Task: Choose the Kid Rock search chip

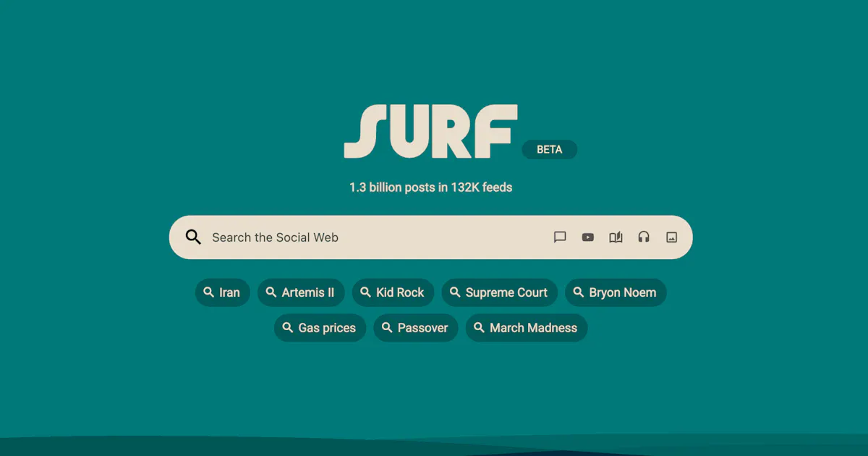Action: pos(393,292)
